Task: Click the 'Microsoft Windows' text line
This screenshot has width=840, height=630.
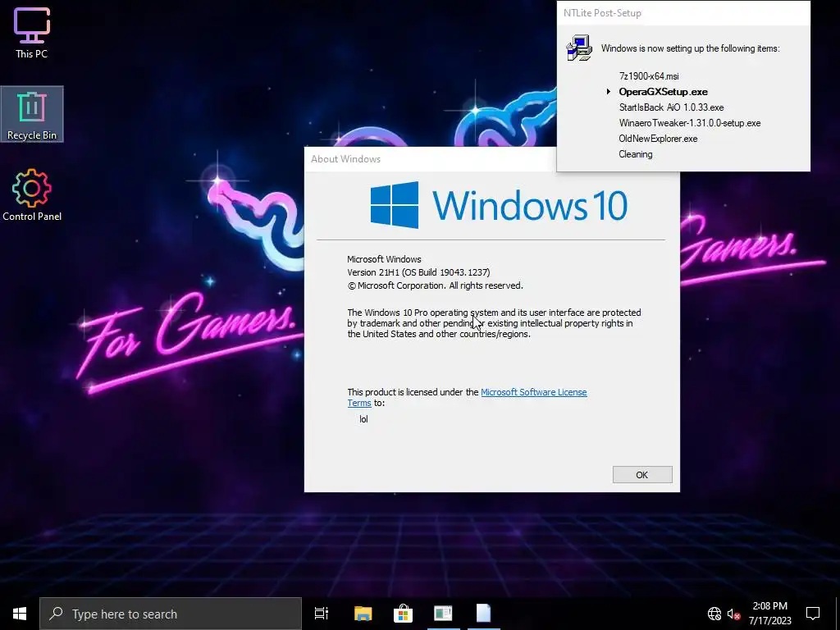Action: point(384,259)
